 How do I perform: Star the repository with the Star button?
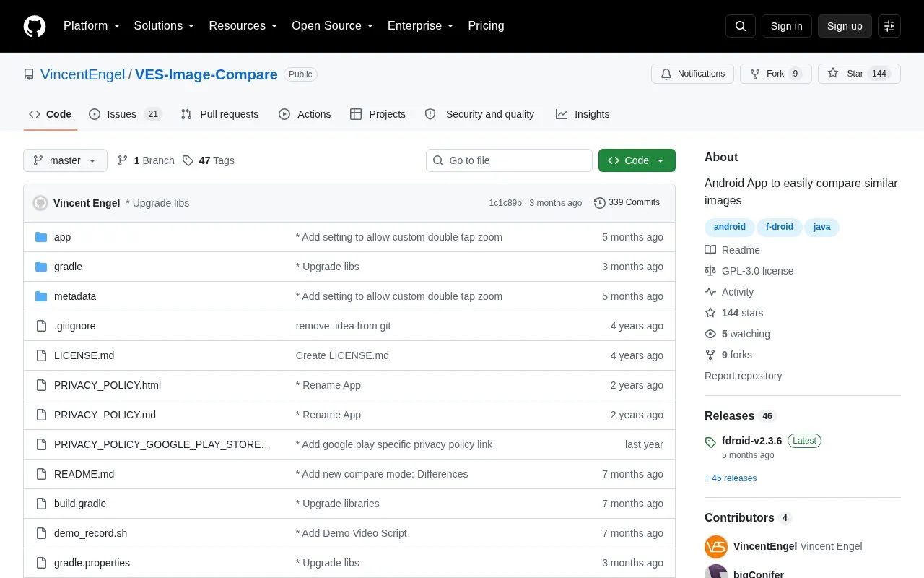click(859, 74)
